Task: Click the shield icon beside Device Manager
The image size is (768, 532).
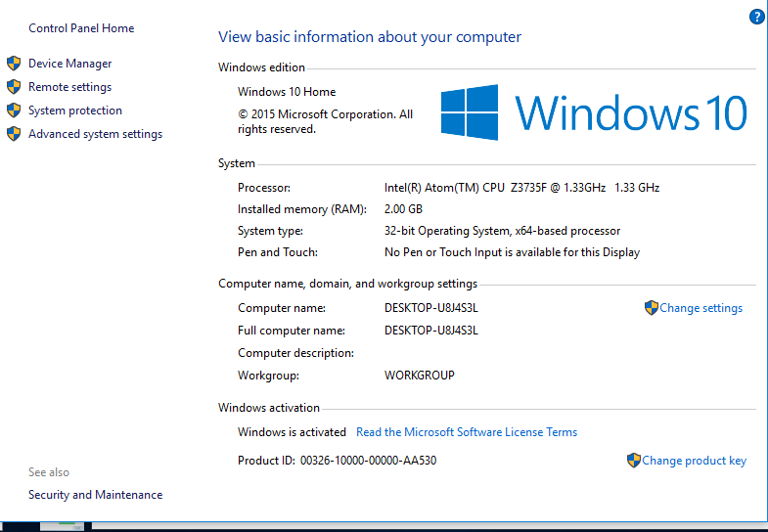Action: click(x=14, y=64)
